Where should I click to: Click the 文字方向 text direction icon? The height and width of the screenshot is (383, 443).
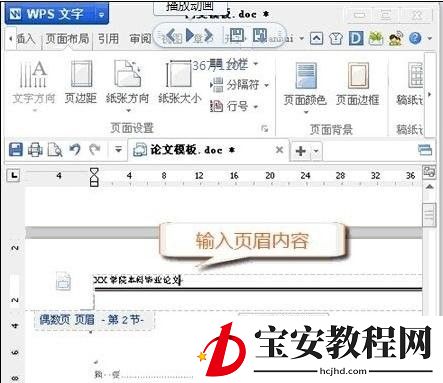pyautogui.click(x=33, y=74)
